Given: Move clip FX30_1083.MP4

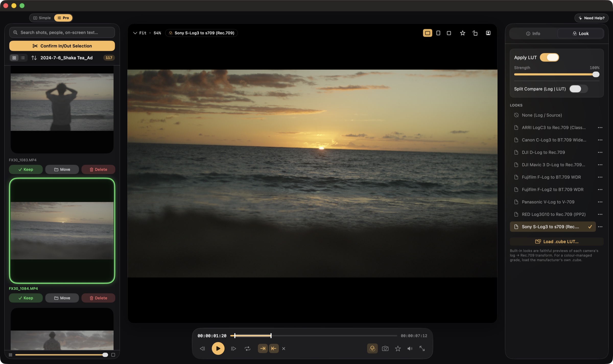Looking at the screenshot, I should point(62,169).
